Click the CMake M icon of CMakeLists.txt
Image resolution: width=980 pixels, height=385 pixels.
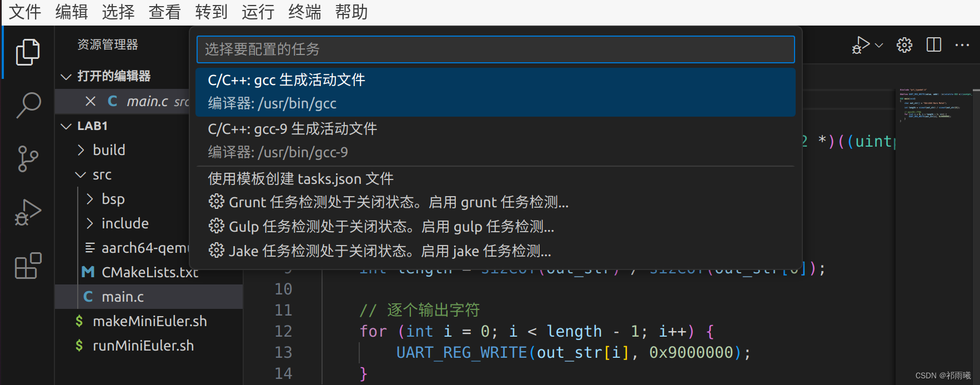tap(88, 272)
